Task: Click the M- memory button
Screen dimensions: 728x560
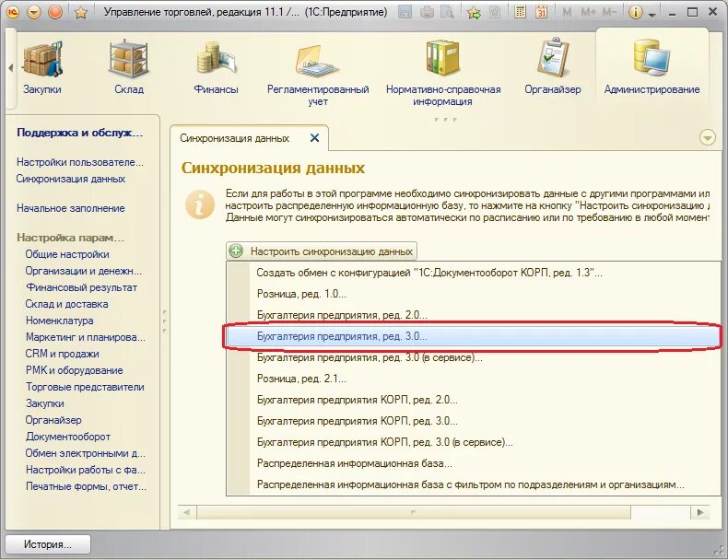Action: click(x=609, y=13)
